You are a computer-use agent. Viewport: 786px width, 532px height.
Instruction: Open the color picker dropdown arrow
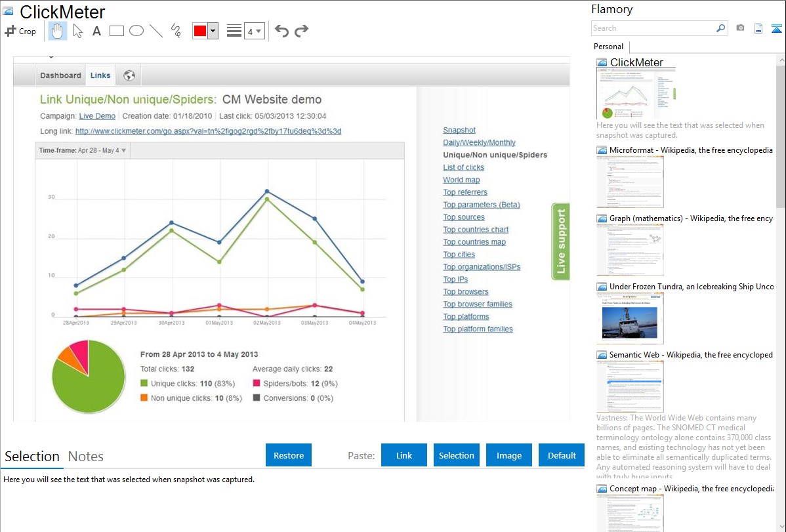click(x=213, y=31)
